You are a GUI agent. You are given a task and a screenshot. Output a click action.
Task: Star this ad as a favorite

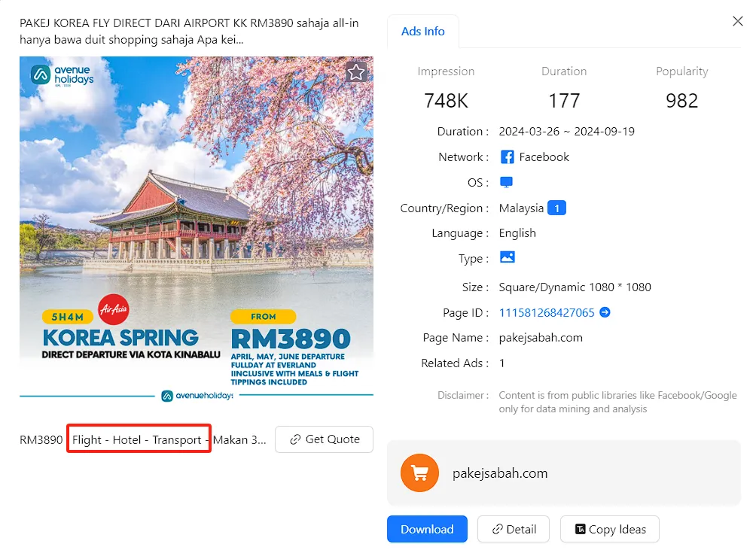click(x=356, y=72)
